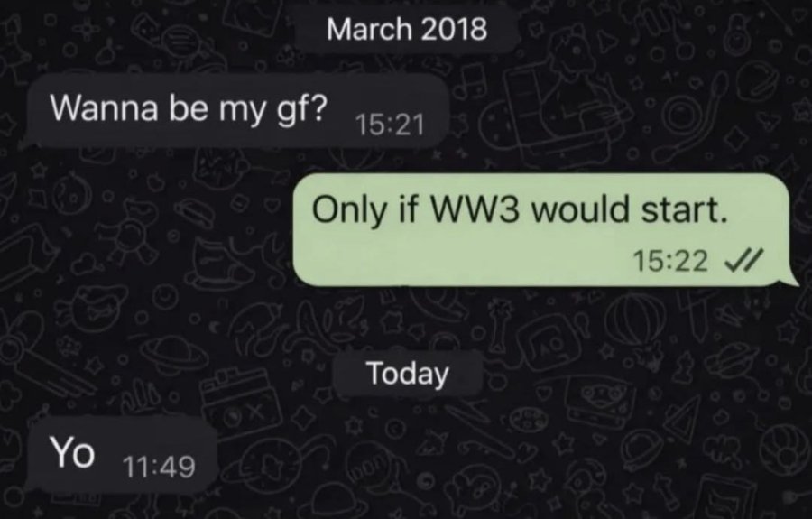Click the word "WW3" in the reply

pyautogui.click(x=471, y=209)
